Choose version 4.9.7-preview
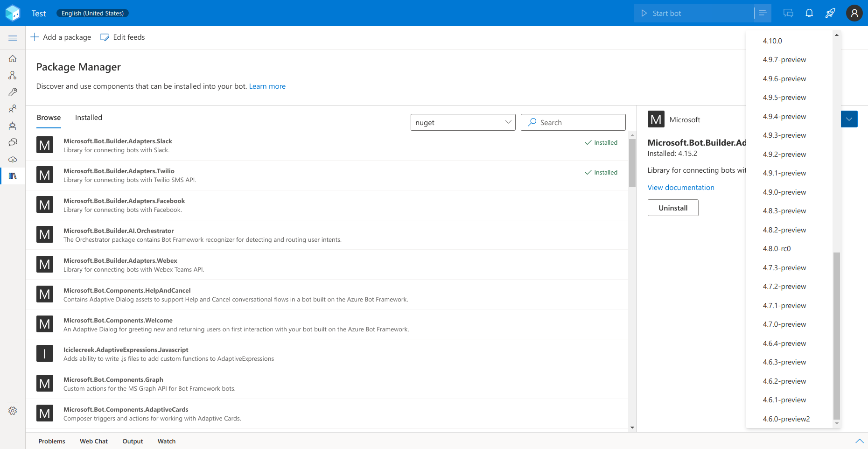 (x=789, y=60)
